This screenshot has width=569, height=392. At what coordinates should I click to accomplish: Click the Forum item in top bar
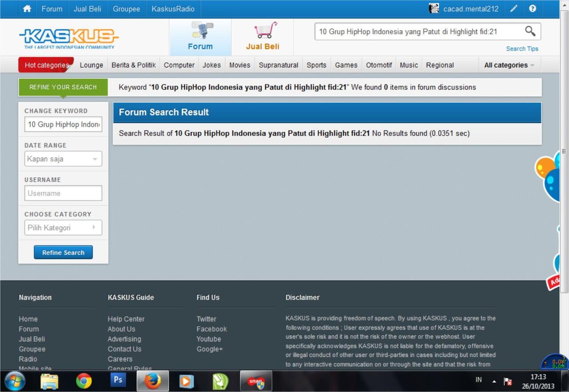coord(52,8)
